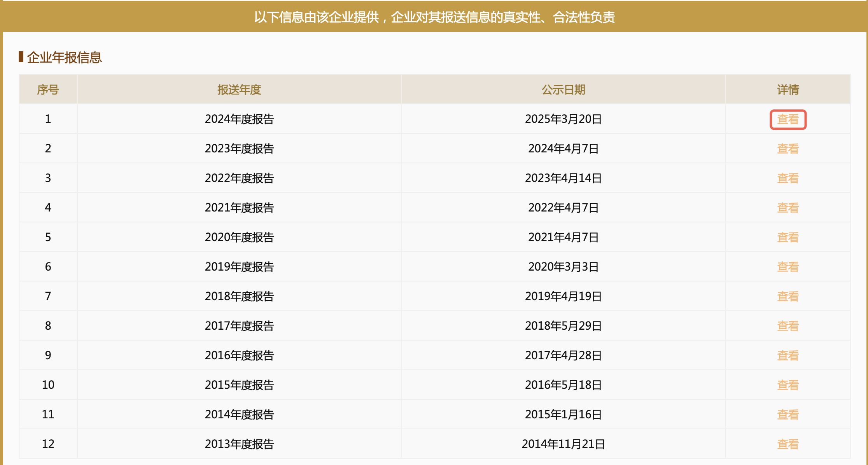Screen dimensions: 868x465
Task: Click the 2018年度报告 cell
Action: pyautogui.click(x=239, y=296)
